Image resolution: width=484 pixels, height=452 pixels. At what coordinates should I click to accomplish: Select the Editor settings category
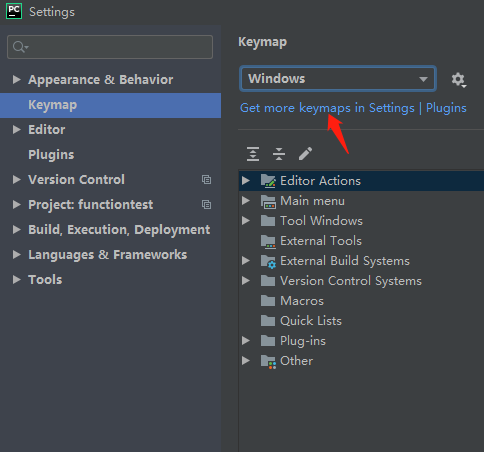coord(46,130)
